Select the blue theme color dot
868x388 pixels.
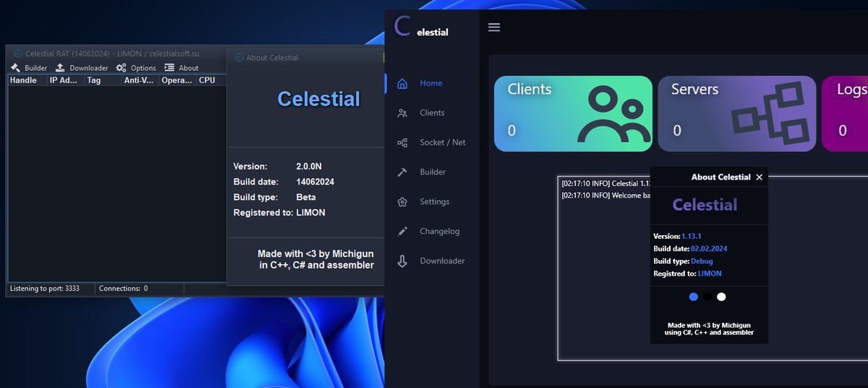coord(694,297)
